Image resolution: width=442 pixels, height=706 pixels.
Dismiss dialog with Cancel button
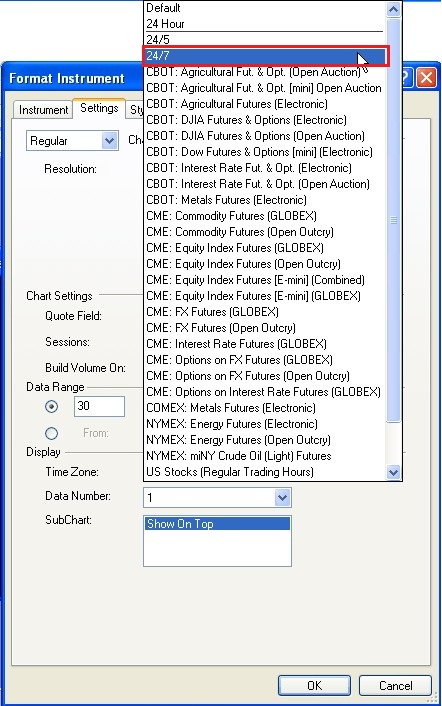[x=395, y=685]
